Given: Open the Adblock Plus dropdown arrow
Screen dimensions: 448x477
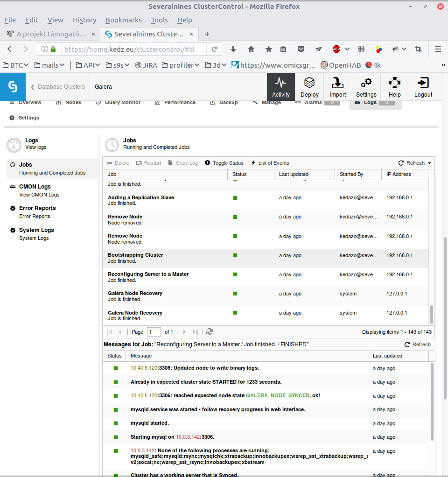Looking at the screenshot, I should pos(347,49).
